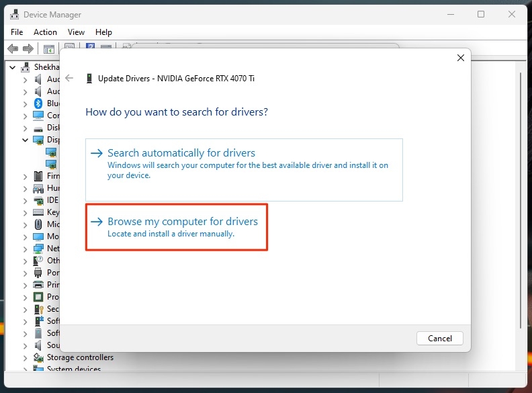
Task: Toggle the Show/Hide Console Tree toolbar icon
Action: tap(49, 49)
